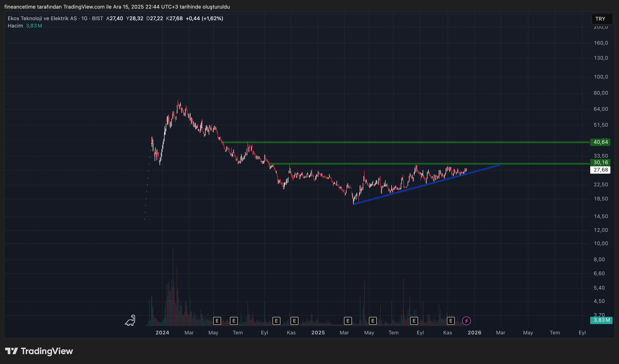Click the earnings E marker near Mar 2025

(x=348, y=321)
